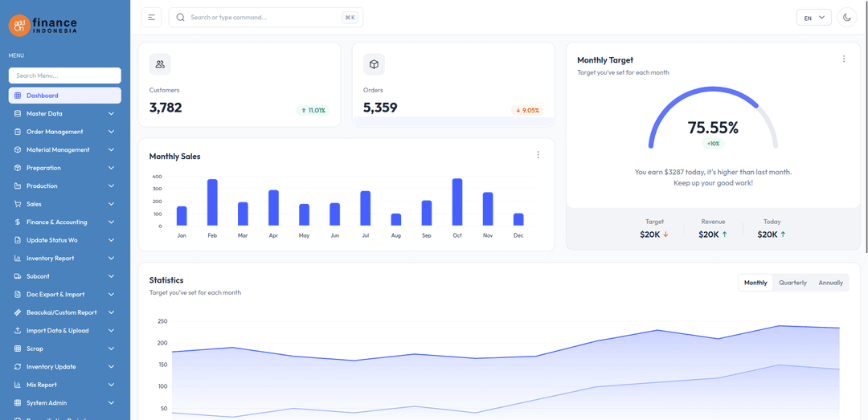Click the Preparation cube icon
The image size is (868, 420).
17,168
